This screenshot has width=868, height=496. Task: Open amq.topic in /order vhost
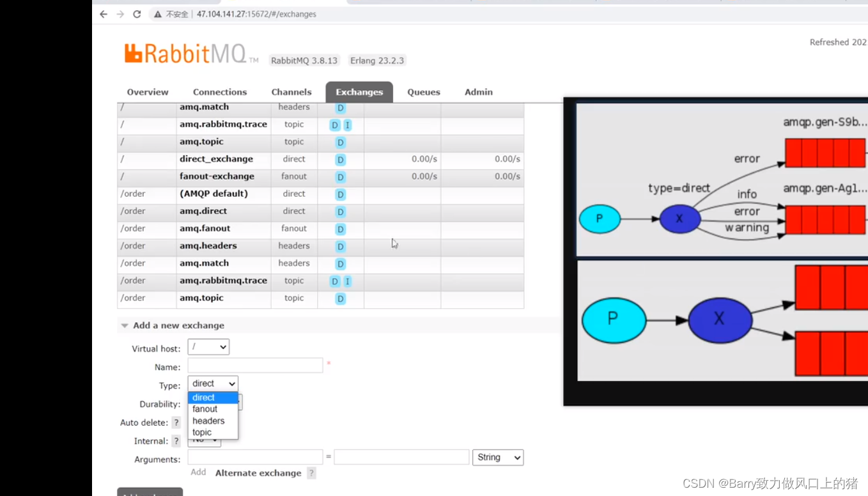tap(201, 298)
